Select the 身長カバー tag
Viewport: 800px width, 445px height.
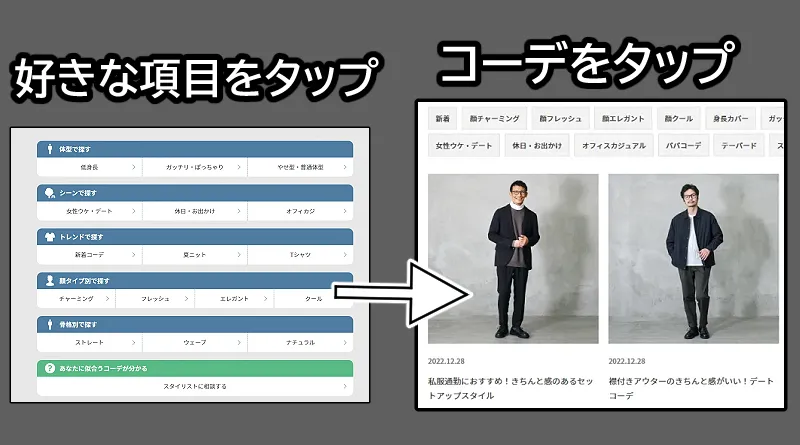tap(731, 118)
